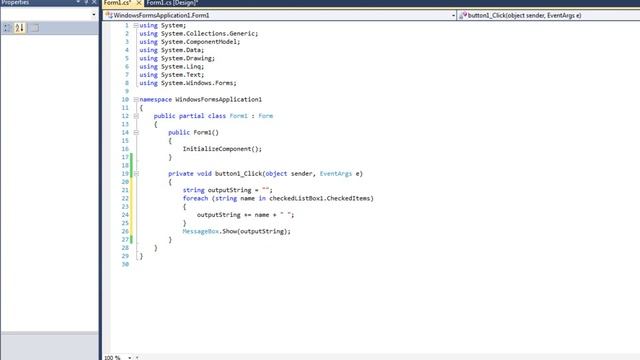
Task: Close the Properties panel
Action: (x=94, y=2)
